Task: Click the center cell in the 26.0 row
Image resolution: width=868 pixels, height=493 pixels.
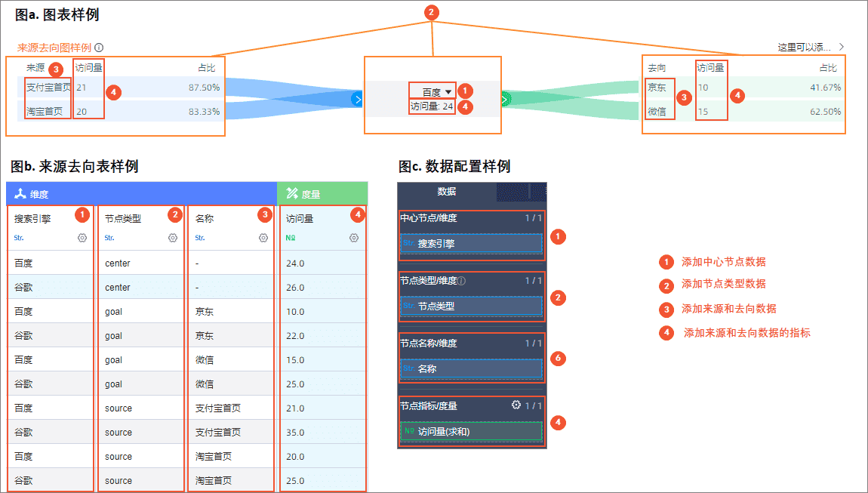Action: 117,288
